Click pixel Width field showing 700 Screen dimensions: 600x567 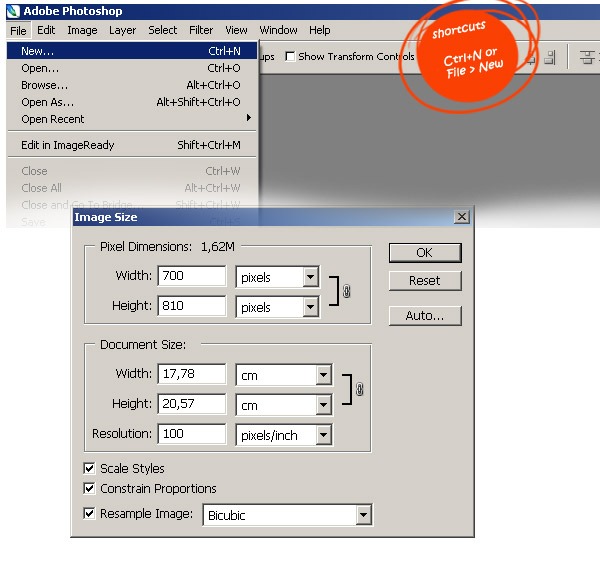192,276
